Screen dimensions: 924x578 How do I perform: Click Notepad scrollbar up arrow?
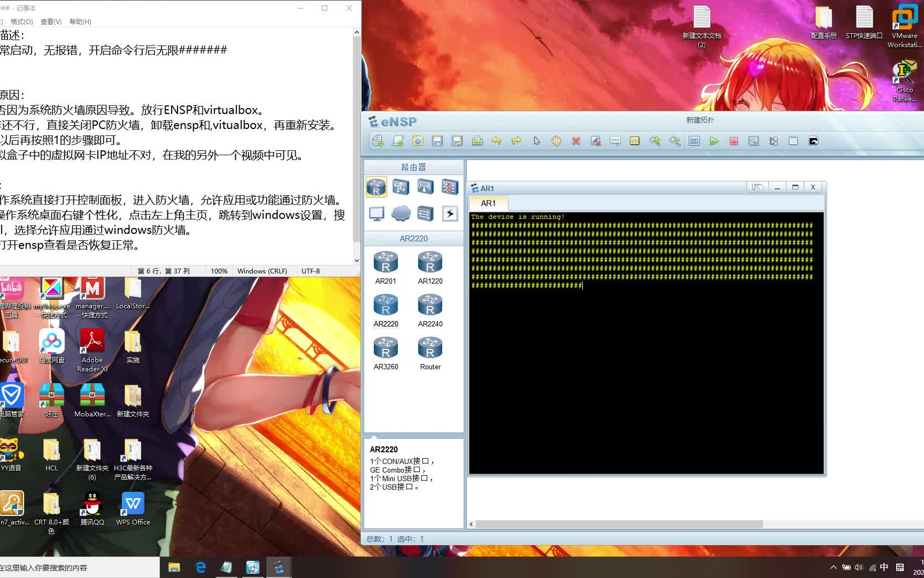(357, 32)
